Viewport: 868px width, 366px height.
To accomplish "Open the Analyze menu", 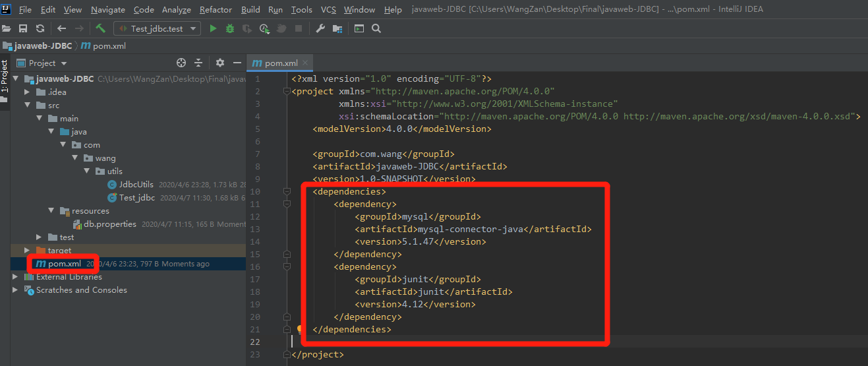I will pos(176,9).
